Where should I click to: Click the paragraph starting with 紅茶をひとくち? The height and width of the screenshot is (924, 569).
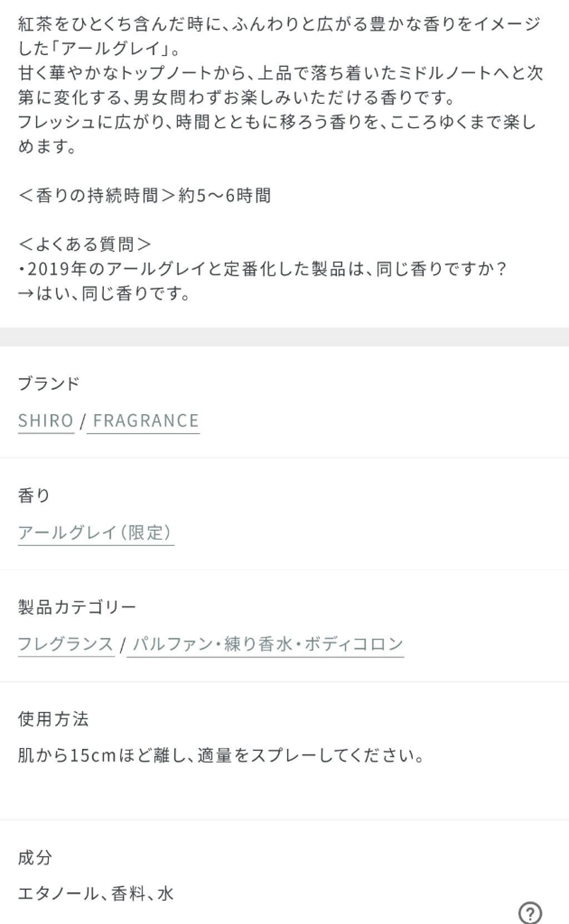278,37
